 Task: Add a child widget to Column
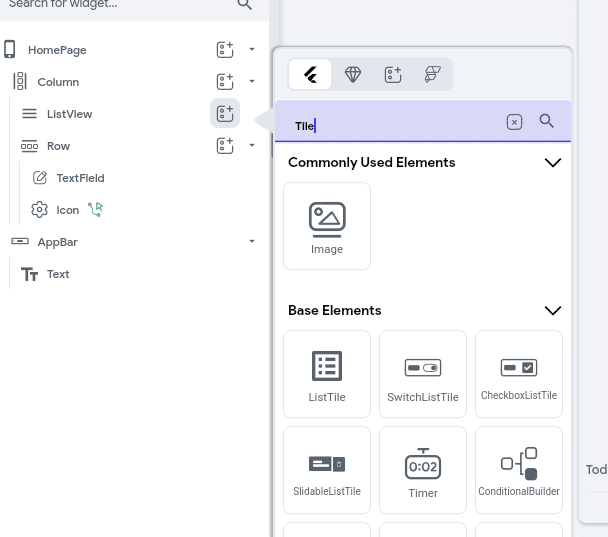coord(225,81)
